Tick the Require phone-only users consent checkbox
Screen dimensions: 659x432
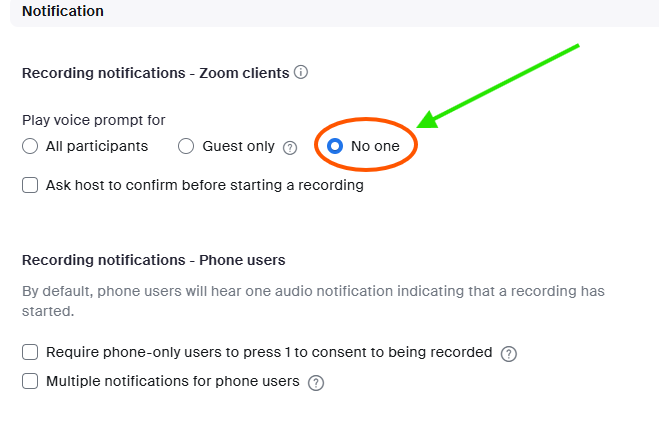30,352
